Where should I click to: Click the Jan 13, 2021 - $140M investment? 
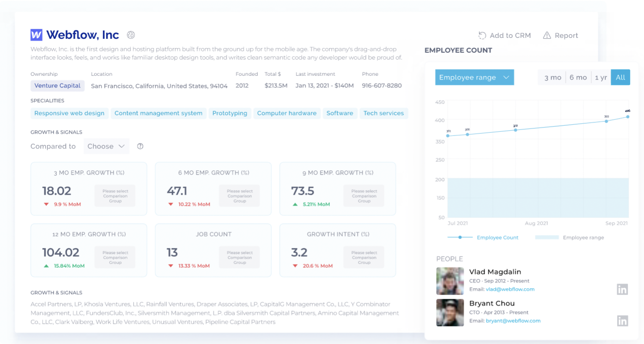click(x=325, y=86)
